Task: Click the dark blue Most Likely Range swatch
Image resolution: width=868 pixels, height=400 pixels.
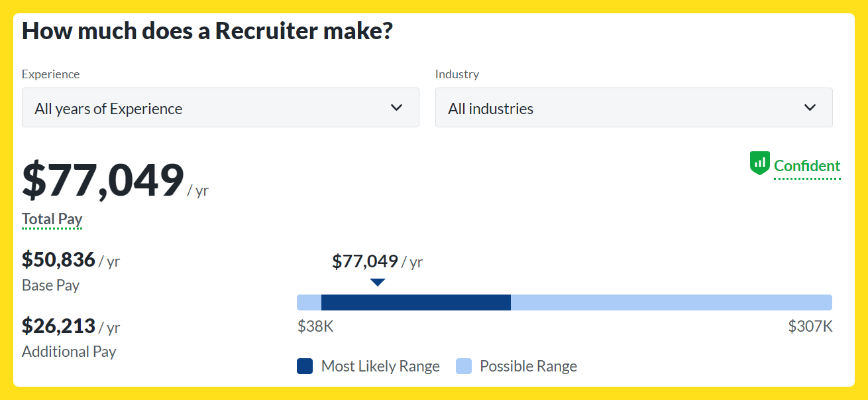Action: [305, 366]
